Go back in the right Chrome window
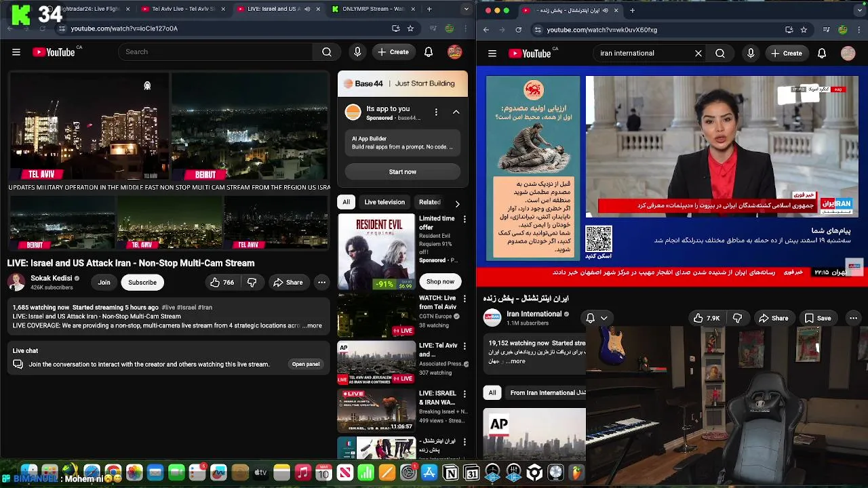868x488 pixels. point(487,30)
